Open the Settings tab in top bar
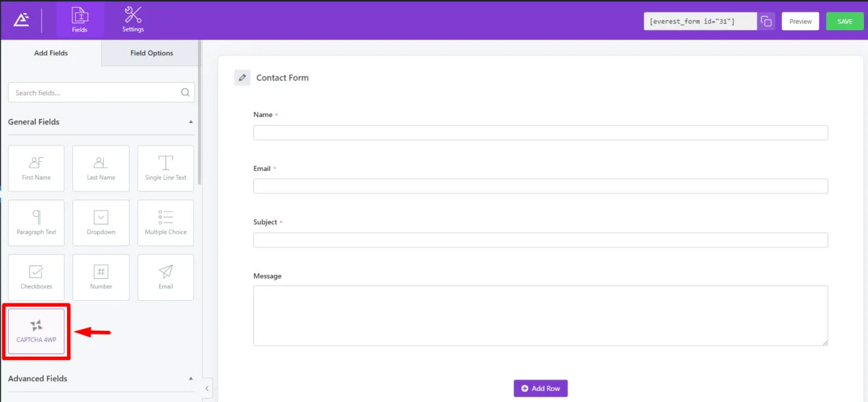 (133, 20)
